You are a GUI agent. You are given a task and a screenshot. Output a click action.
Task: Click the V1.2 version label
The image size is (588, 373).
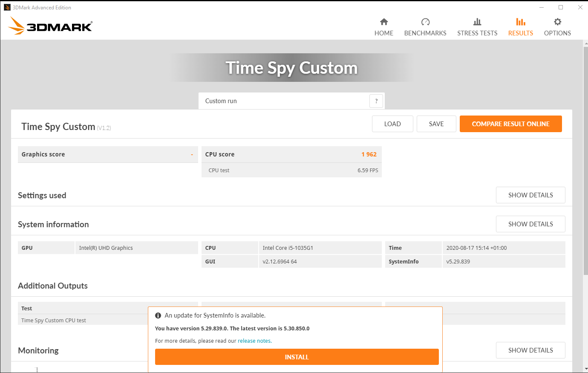pyautogui.click(x=104, y=128)
